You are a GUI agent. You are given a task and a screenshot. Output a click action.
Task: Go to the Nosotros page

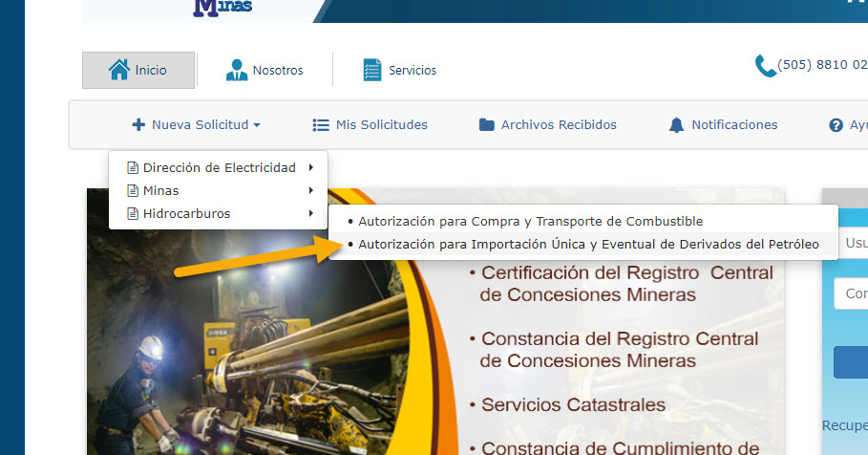pyautogui.click(x=265, y=70)
